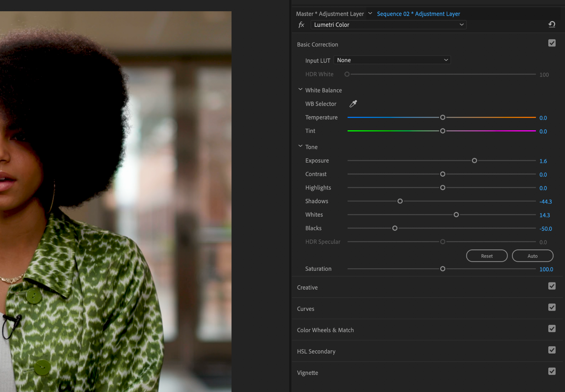Toggle the Creative section checkbox
The height and width of the screenshot is (392, 565).
pos(552,286)
